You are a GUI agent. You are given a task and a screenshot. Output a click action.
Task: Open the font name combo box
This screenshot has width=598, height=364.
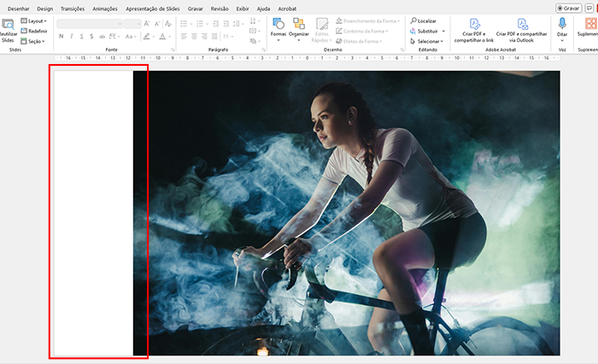click(x=89, y=24)
